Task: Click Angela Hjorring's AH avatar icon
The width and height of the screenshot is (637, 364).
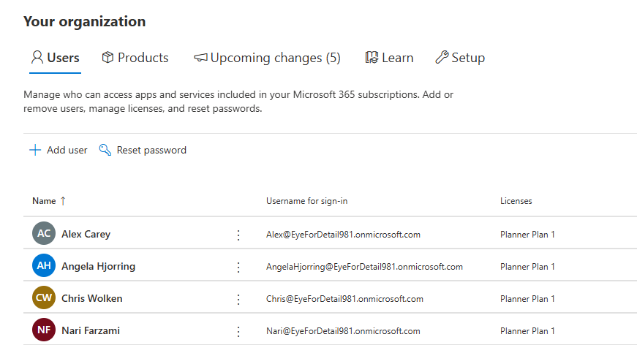Action: (x=44, y=266)
